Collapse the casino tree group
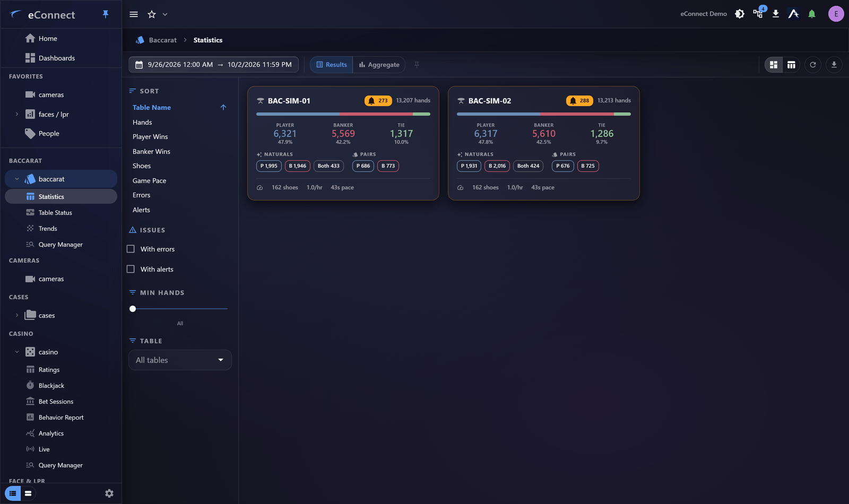849x504 pixels. [x=17, y=352]
